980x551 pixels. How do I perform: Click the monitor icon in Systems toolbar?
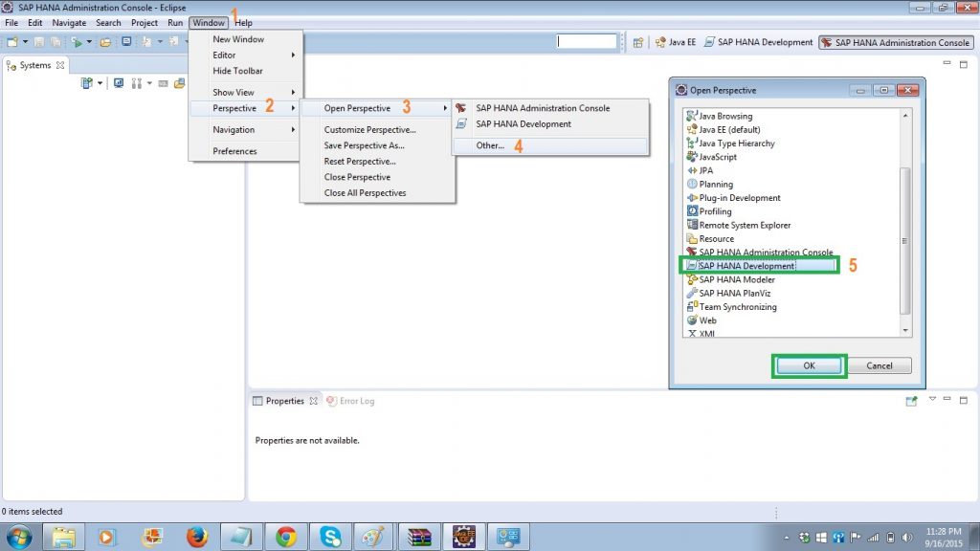coord(118,83)
